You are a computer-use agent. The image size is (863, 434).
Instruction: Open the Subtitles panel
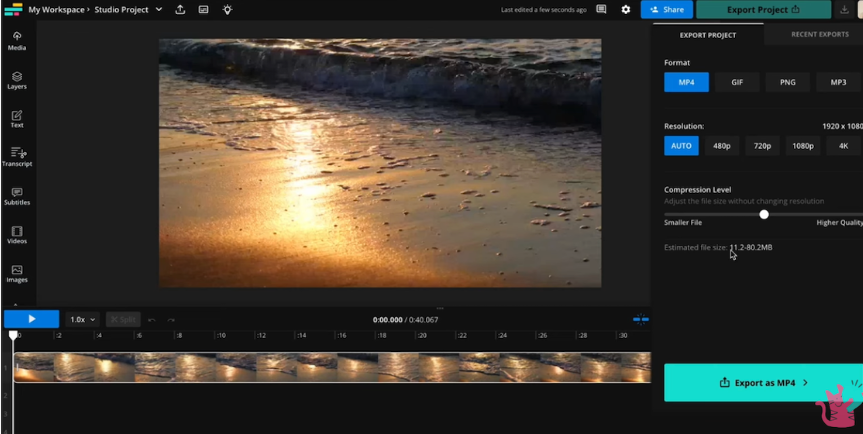17,196
